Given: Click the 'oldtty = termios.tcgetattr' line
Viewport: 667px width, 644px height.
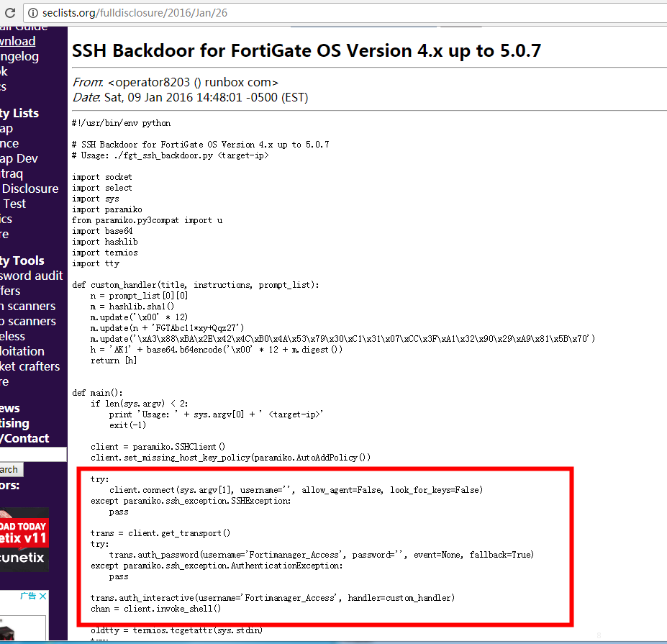Looking at the screenshot, I should click(x=176, y=630).
